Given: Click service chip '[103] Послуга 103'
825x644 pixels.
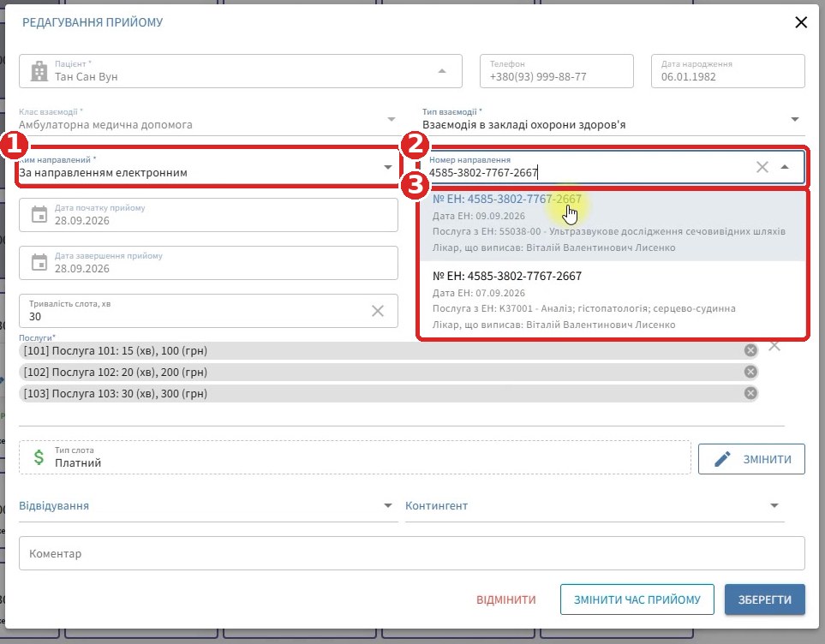Looking at the screenshot, I should pyautogui.click(x=388, y=393).
